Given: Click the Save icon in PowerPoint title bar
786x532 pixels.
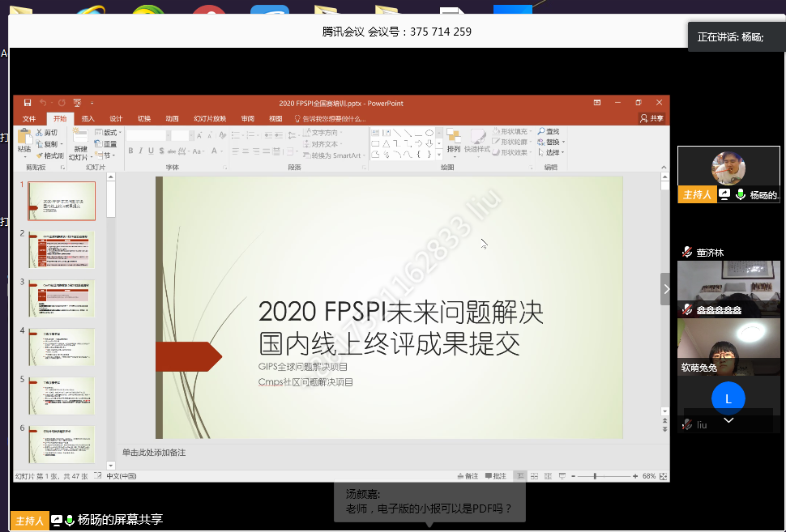Looking at the screenshot, I should (x=28, y=103).
